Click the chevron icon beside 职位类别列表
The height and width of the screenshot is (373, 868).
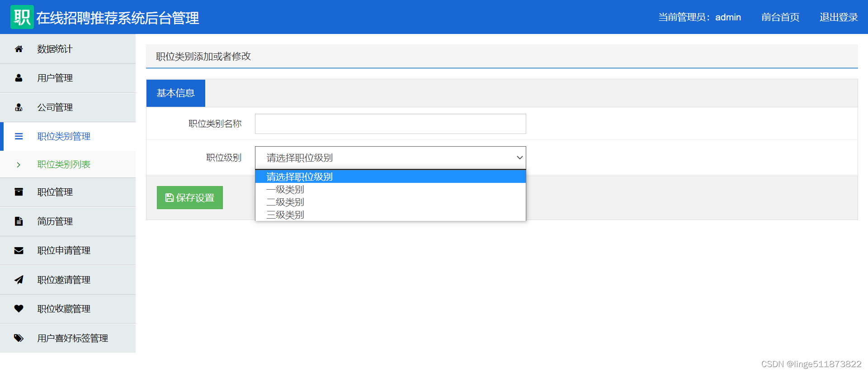click(19, 165)
